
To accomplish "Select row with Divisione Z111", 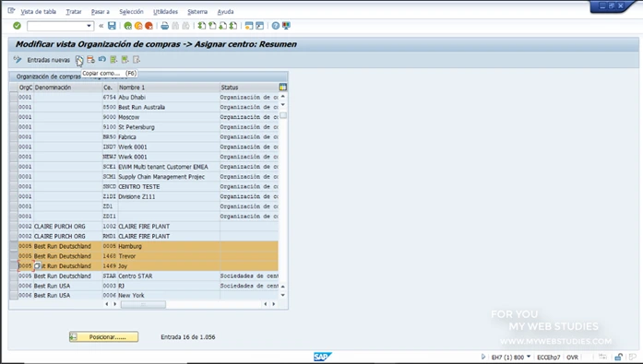I will coord(14,196).
